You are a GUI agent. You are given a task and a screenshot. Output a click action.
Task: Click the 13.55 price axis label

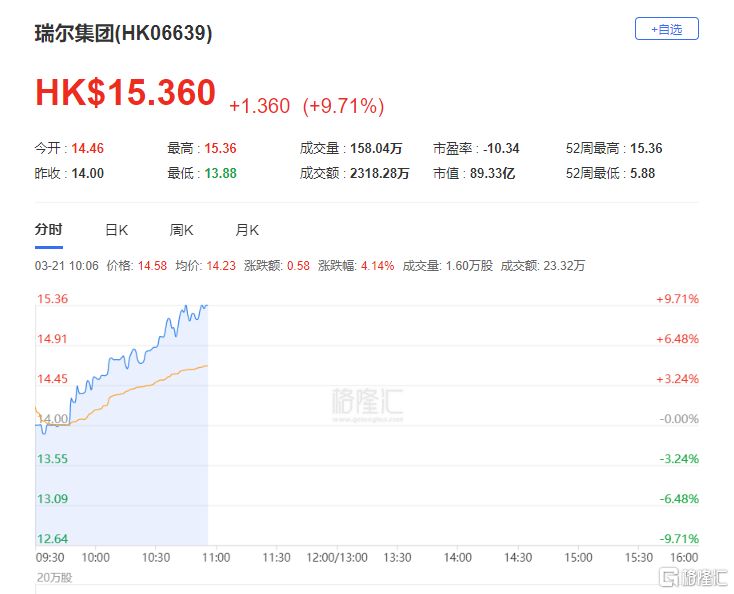point(52,459)
